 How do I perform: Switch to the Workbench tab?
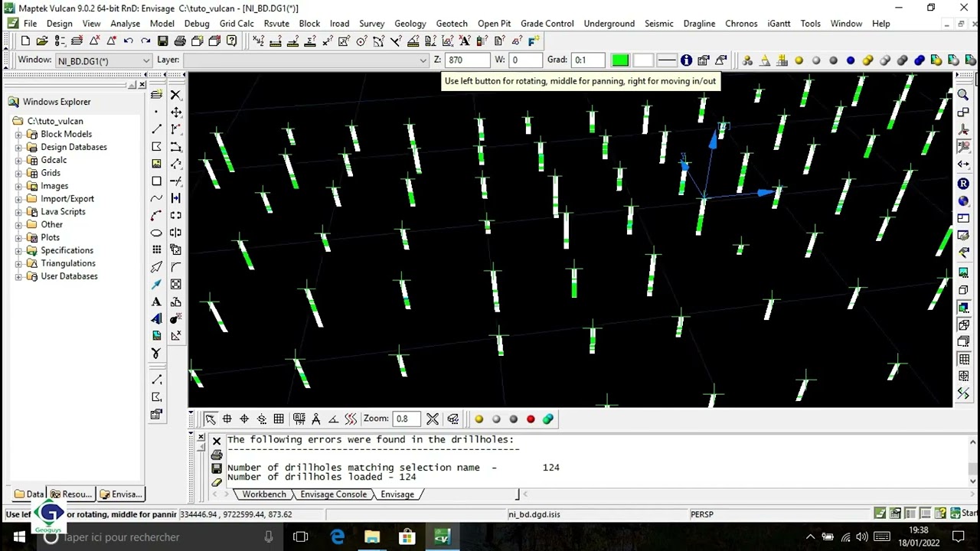click(x=264, y=494)
